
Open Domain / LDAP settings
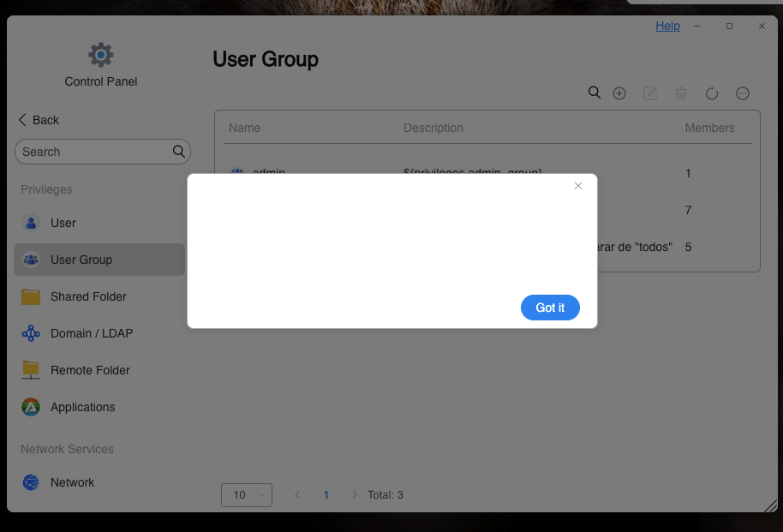(99, 334)
